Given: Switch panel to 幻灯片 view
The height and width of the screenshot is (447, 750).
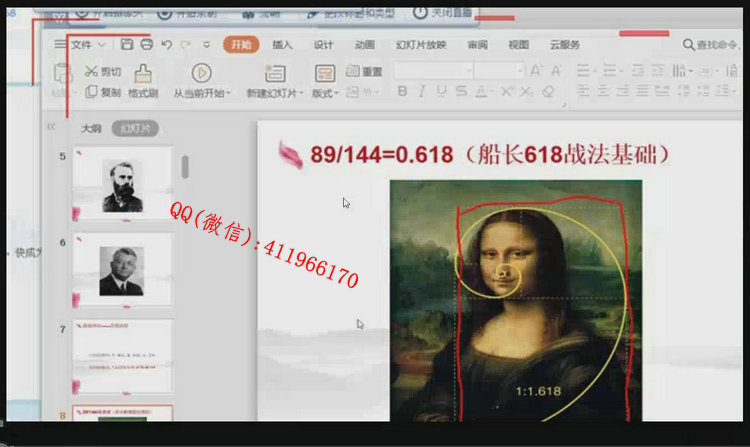Looking at the screenshot, I should [x=135, y=129].
